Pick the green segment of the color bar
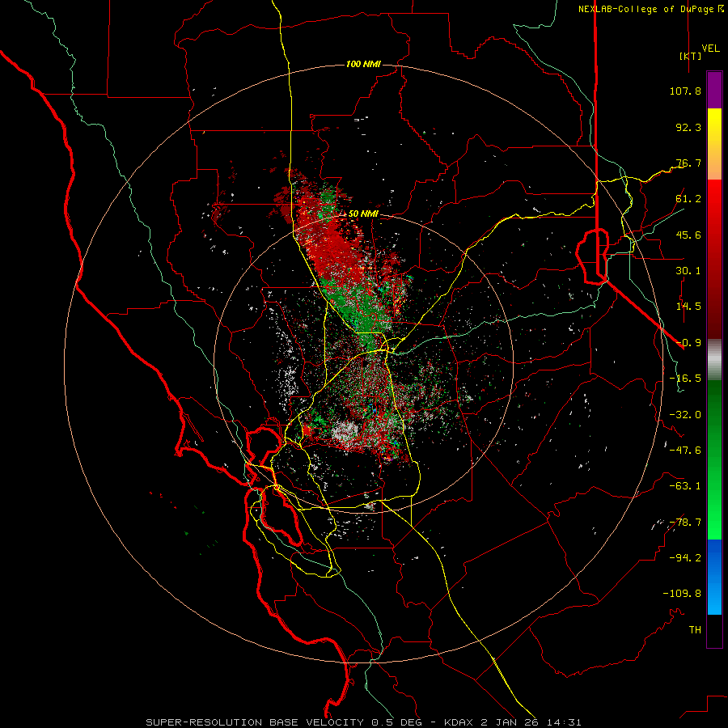The height and width of the screenshot is (728, 728). (x=714, y=459)
